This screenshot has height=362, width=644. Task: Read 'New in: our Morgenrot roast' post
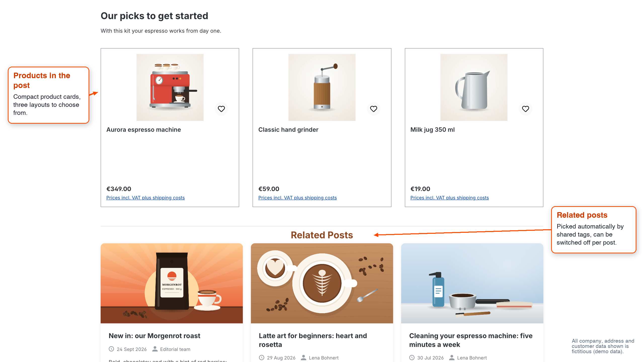154,336
